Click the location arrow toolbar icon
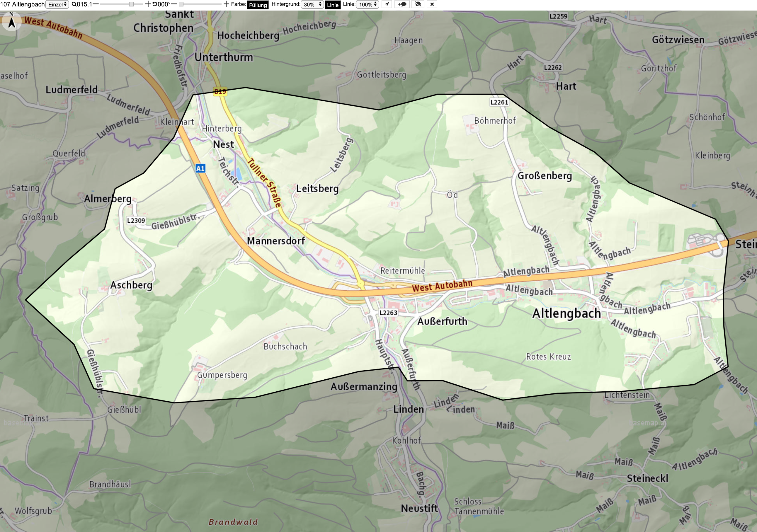757x532 pixels. pyautogui.click(x=387, y=4)
